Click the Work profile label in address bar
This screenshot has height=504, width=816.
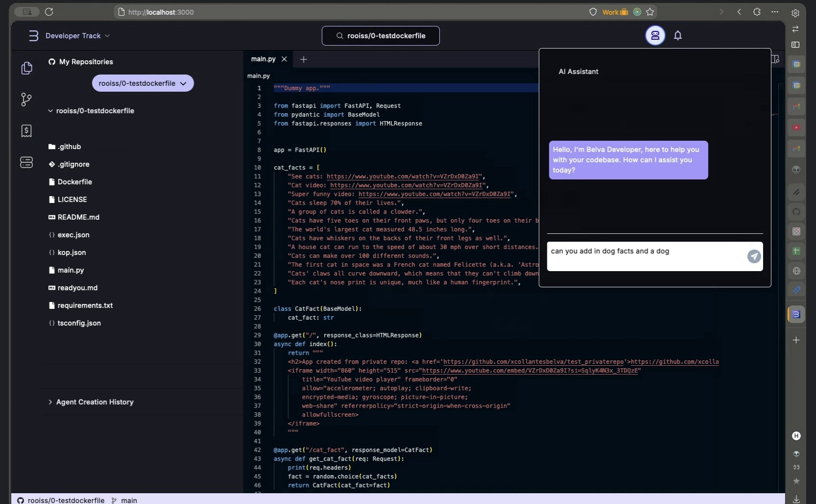point(615,12)
